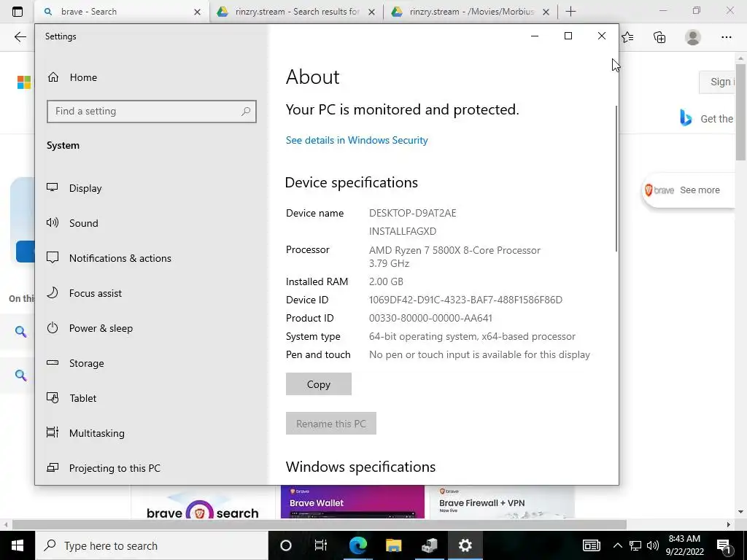Select Device ID value text
Screen dimensions: 747x560
[465, 300]
